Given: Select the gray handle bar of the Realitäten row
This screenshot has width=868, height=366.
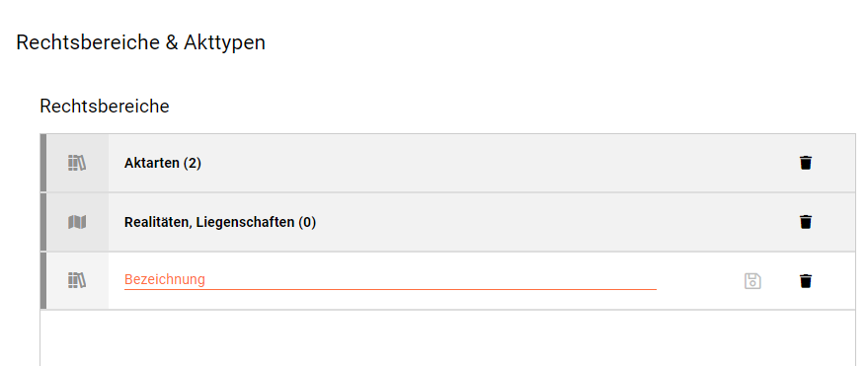Looking at the screenshot, I should 43,222.
